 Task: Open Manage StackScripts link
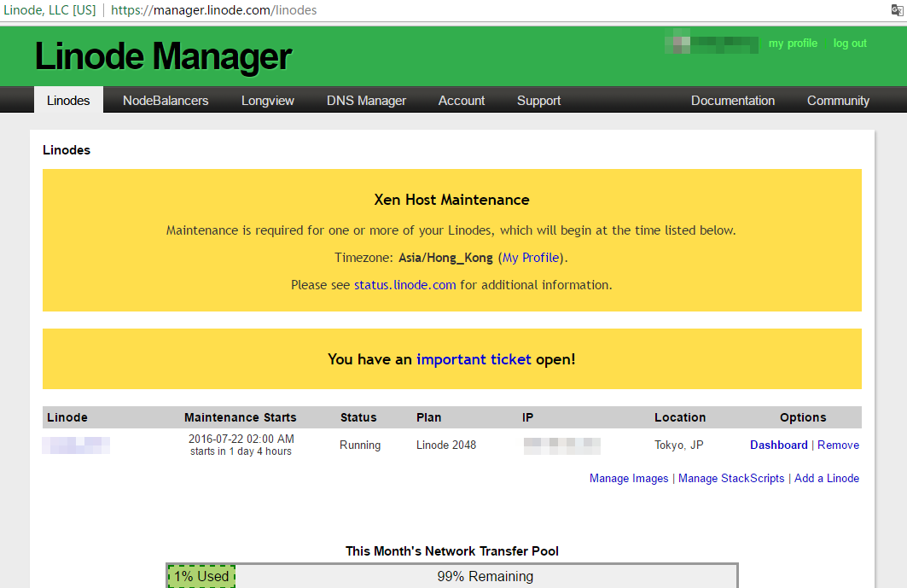[x=731, y=479]
